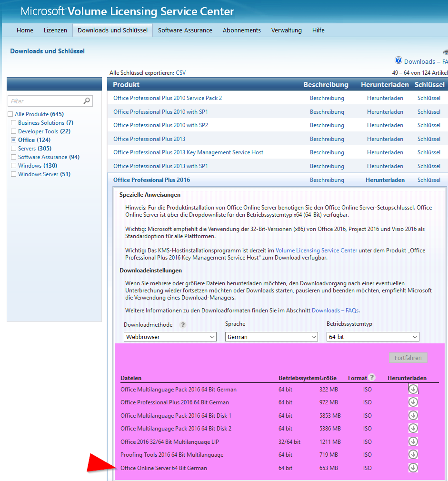Check the Windows Server (51) checkbox
Viewport: 448px width, 481px height.
[x=13, y=174]
